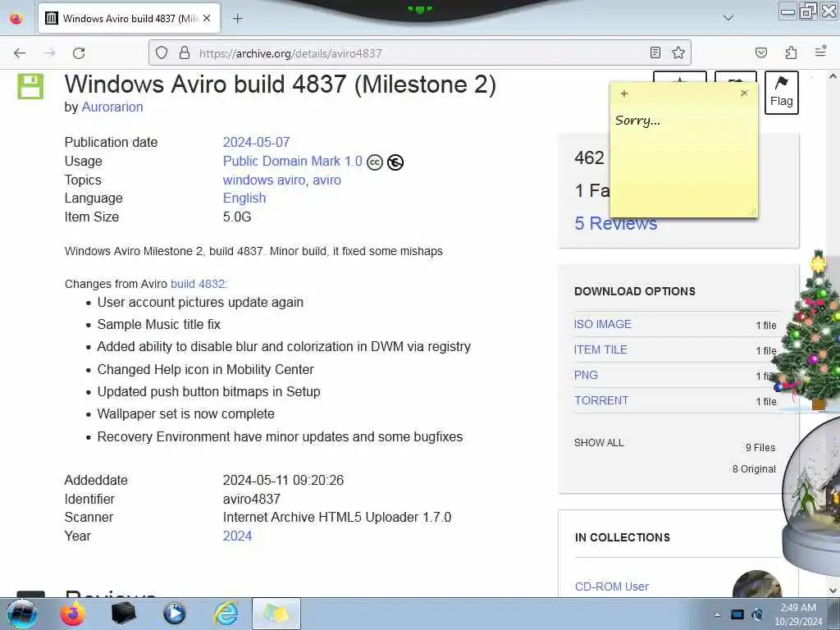840x630 pixels.
Task: Open the Windows Start menu orb
Action: coord(21,614)
